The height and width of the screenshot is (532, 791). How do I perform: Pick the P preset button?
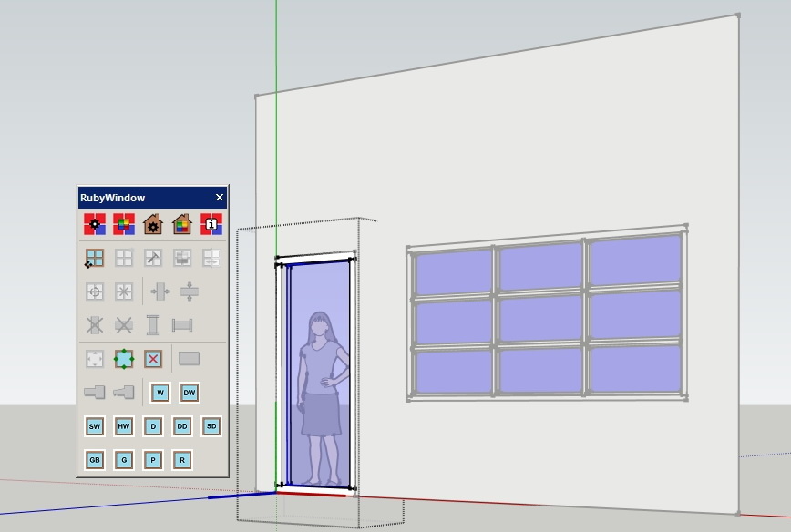153,460
